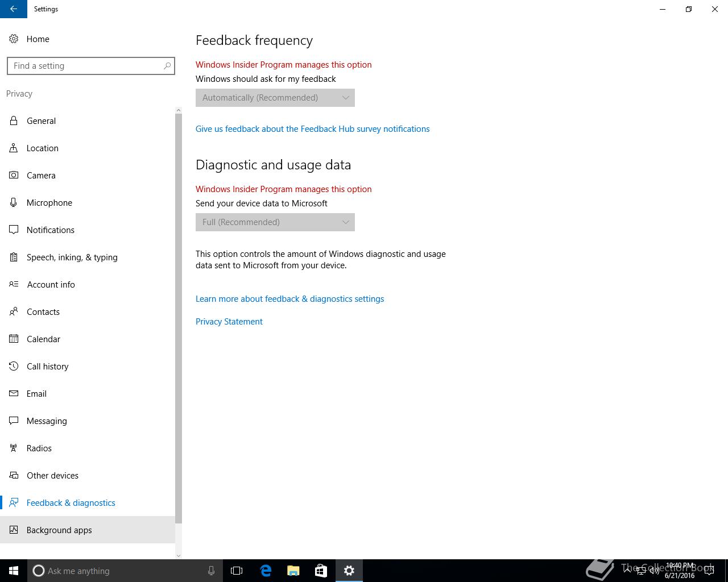Select the Email envelope icon
The image size is (728, 582).
[14, 393]
